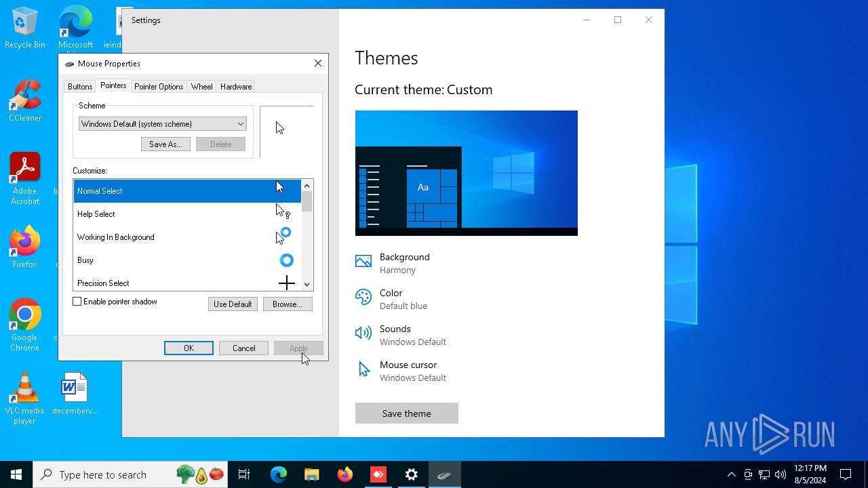Launch Firefox desktop shortcut
Image resolution: width=868 pixels, height=488 pixels.
(x=25, y=247)
